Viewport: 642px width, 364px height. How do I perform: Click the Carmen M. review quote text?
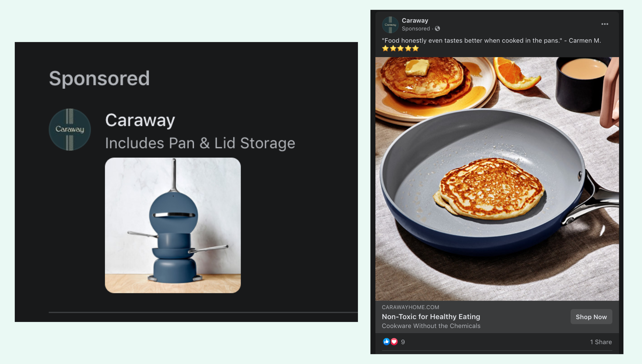click(491, 41)
